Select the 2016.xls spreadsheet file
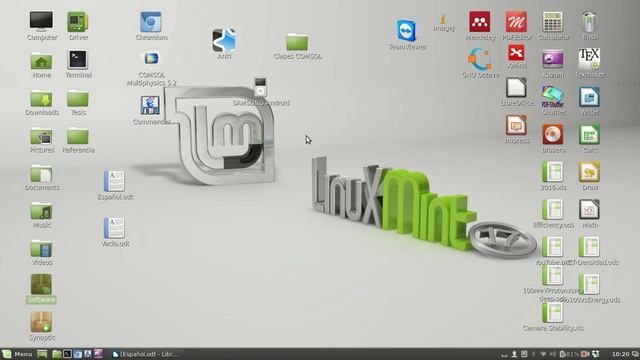The width and height of the screenshot is (640, 360). pos(553,172)
